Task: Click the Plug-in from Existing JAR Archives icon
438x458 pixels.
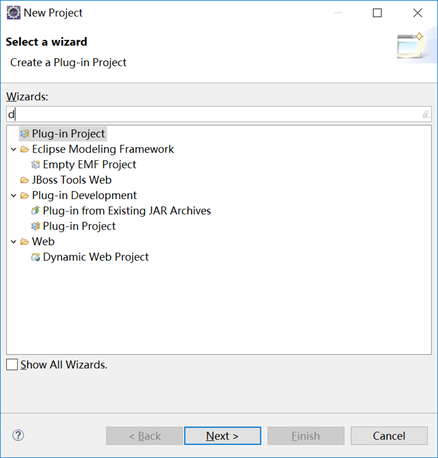Action: click(35, 211)
